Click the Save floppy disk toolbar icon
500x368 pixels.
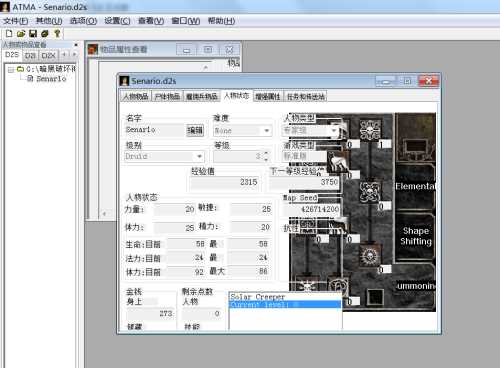coord(33,33)
